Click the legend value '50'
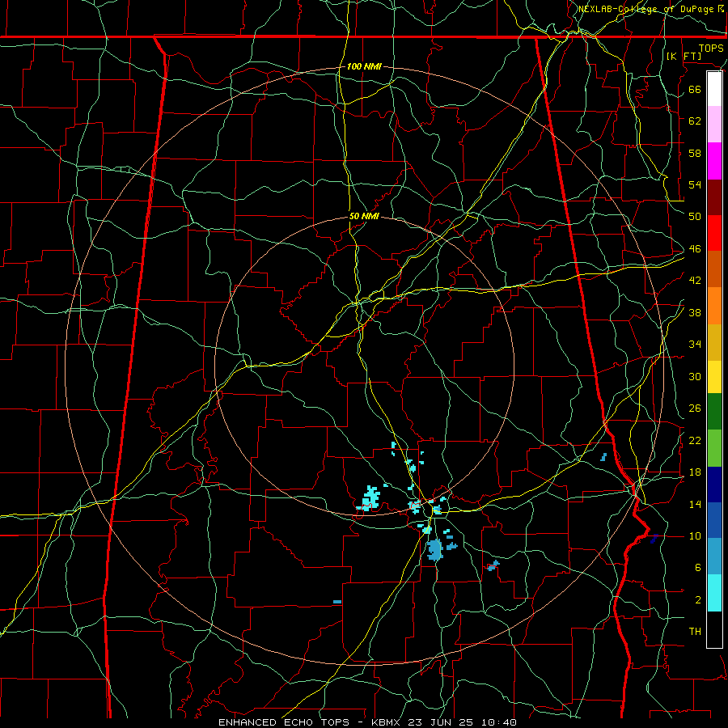This screenshot has height=728, width=728. coord(695,216)
